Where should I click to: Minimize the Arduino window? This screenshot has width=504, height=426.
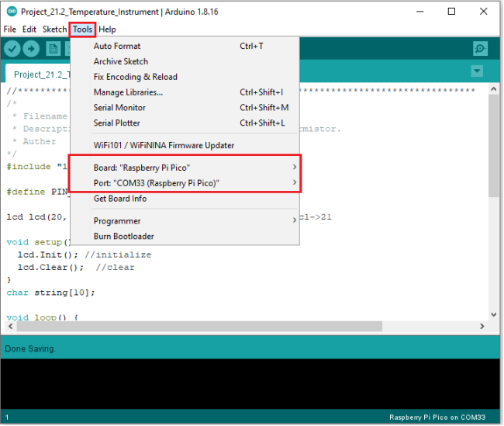pos(419,12)
